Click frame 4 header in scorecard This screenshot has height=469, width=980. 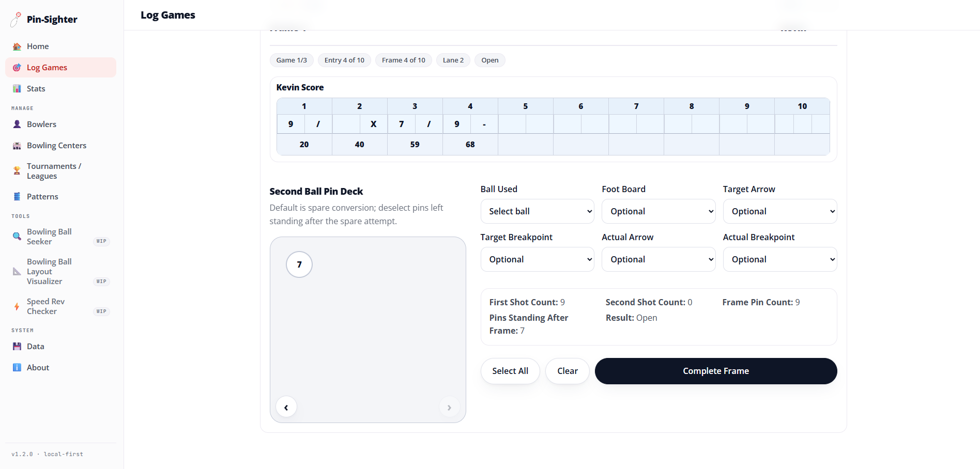(x=470, y=106)
